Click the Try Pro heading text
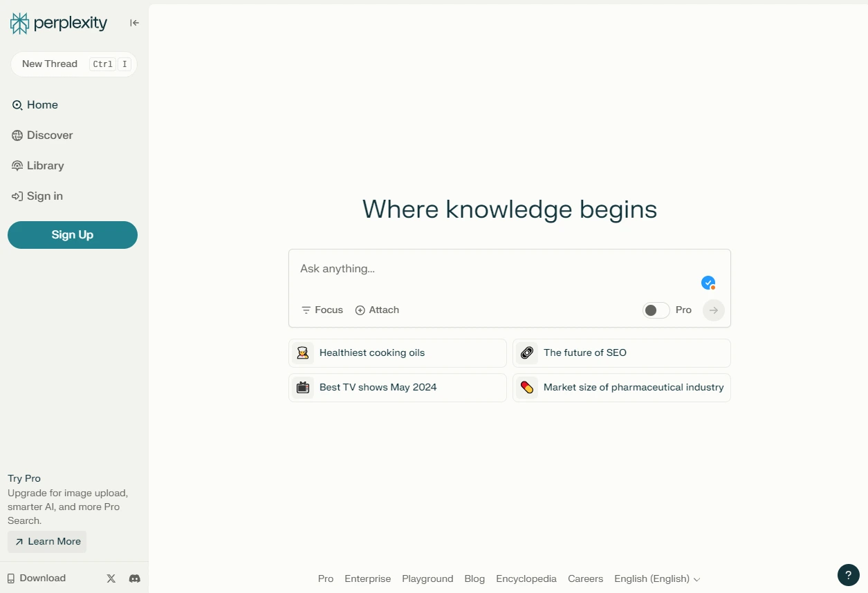The image size is (868, 593). tap(24, 478)
